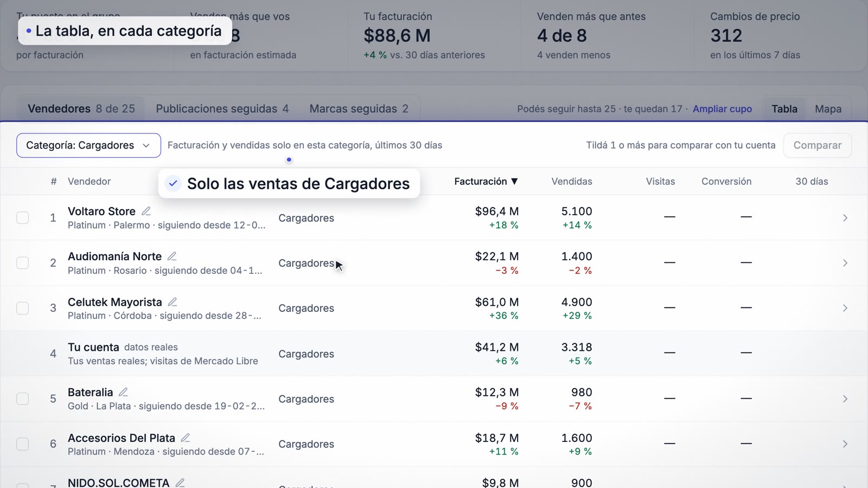Mark Accesorios Del Plata checkbox
Image resolution: width=868 pixels, height=488 pixels.
(23, 444)
